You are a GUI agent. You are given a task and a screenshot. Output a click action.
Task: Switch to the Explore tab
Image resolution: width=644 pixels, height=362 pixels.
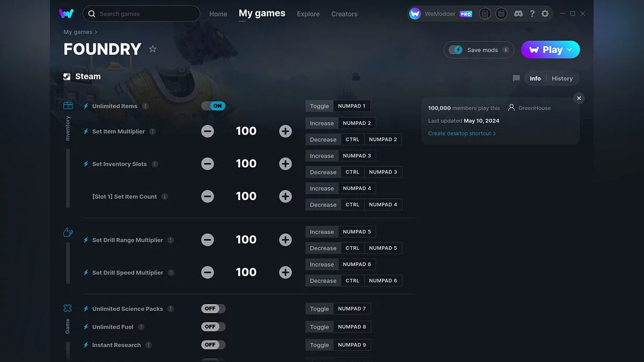click(308, 14)
